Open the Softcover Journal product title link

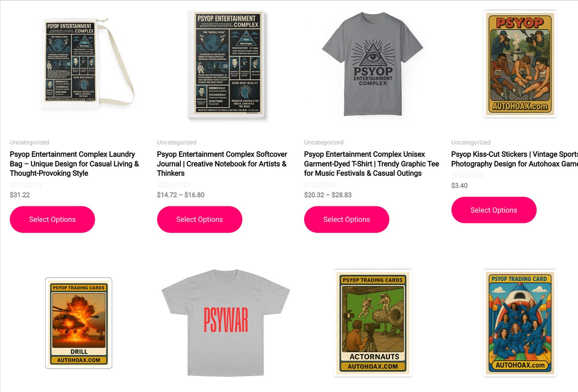pyautogui.click(x=222, y=163)
